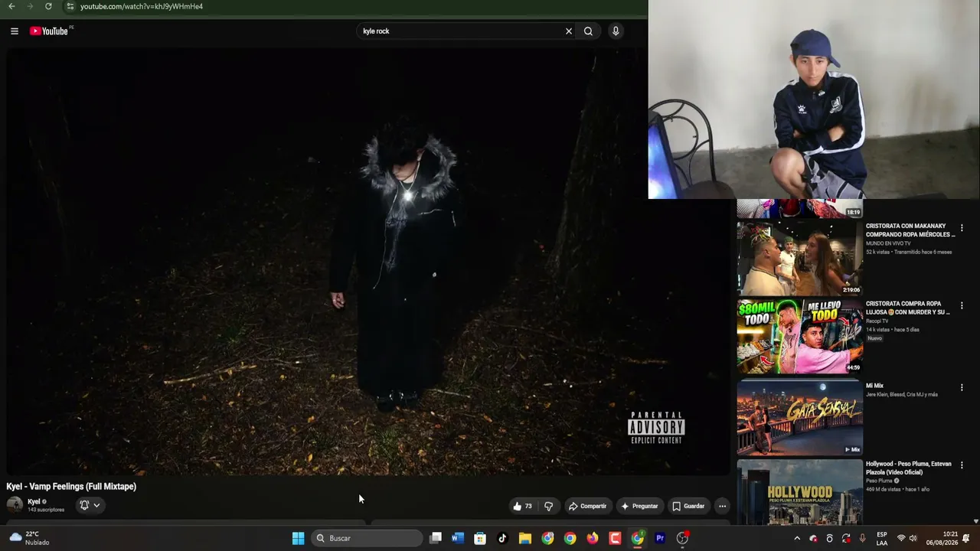The width and height of the screenshot is (980, 551).
Task: Like the Vamp Feelings video
Action: pyautogui.click(x=522, y=506)
